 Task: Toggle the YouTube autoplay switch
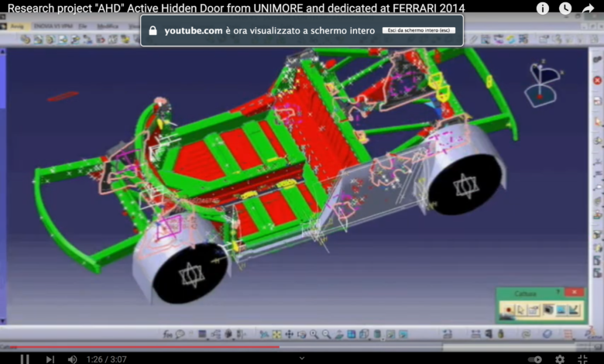click(x=534, y=359)
